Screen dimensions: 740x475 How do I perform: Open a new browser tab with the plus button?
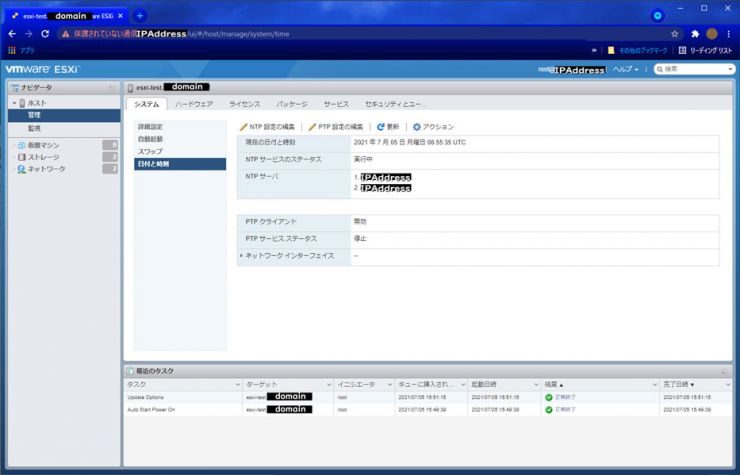click(140, 16)
